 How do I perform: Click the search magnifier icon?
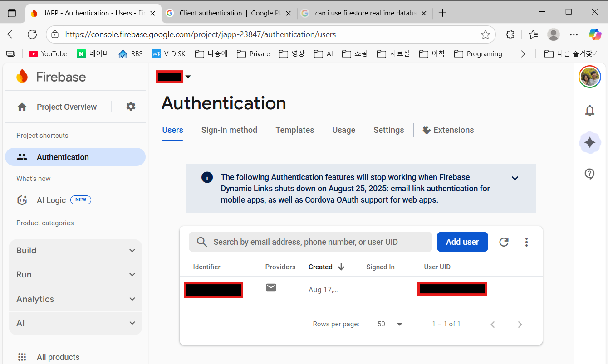[x=202, y=242]
